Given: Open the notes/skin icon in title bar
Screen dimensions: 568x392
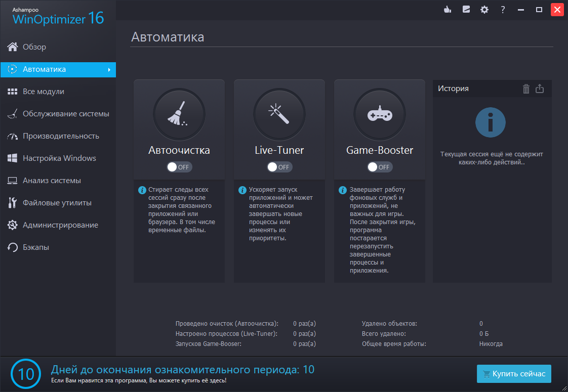Looking at the screenshot, I should [466, 10].
